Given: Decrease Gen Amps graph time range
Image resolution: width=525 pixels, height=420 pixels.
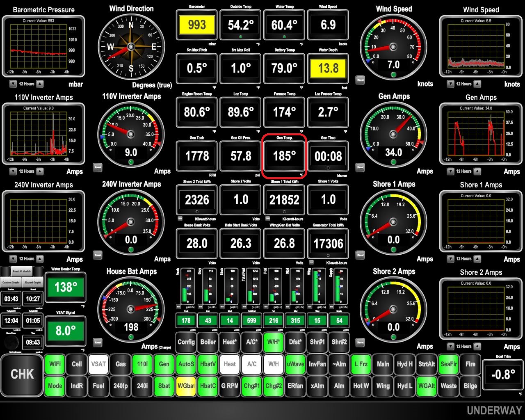Looking at the screenshot, I should point(450,171).
